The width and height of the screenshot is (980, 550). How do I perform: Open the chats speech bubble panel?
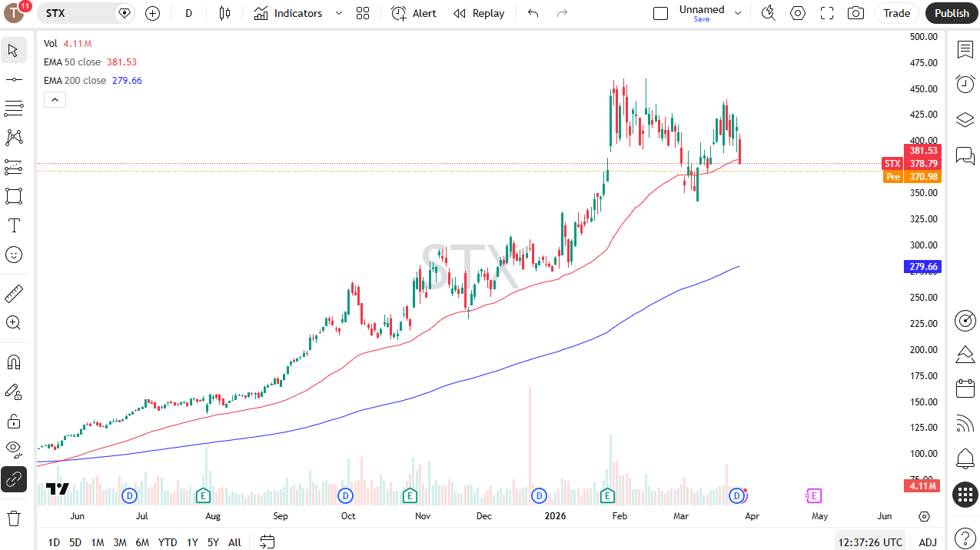pyautogui.click(x=965, y=156)
